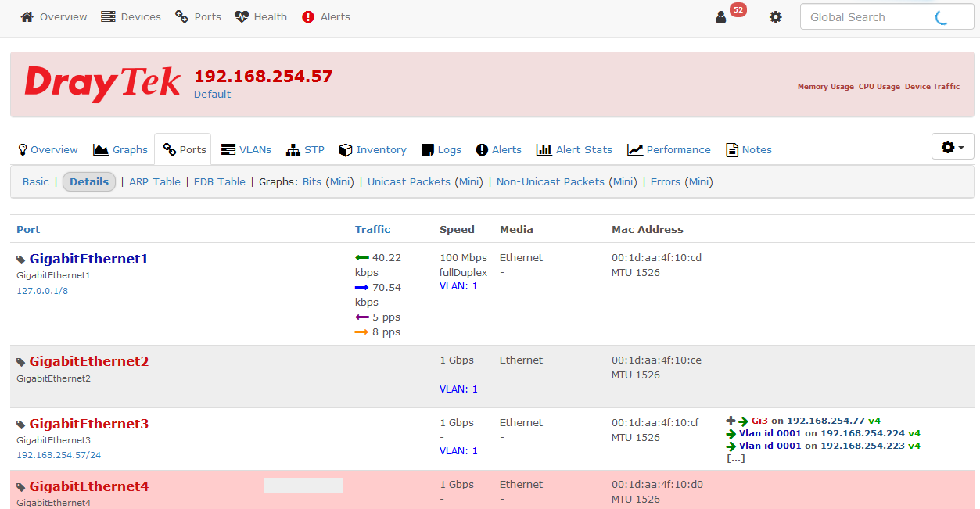Screen dimensions: 980x509
Task: Sort the table by Traffic column
Action: [x=373, y=229]
